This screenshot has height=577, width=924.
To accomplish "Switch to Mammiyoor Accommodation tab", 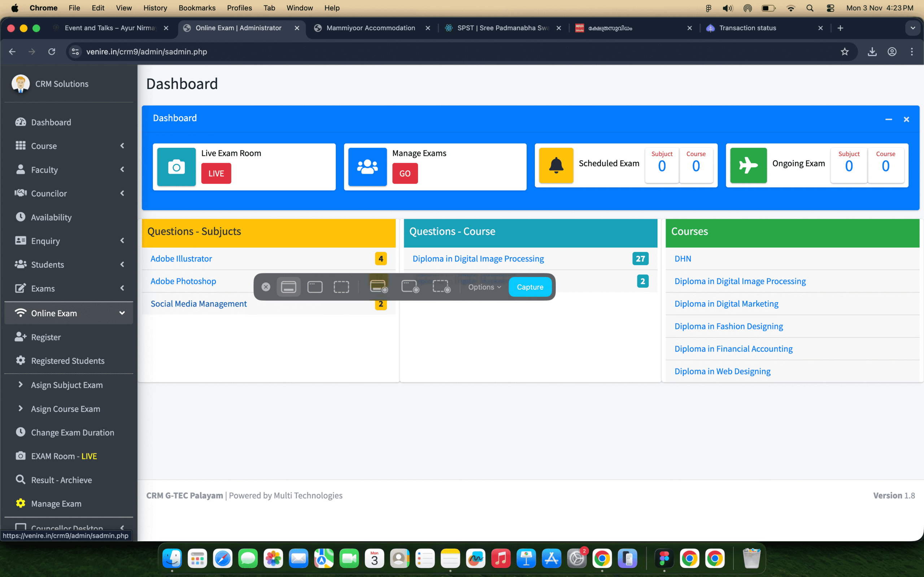I will point(370,28).
